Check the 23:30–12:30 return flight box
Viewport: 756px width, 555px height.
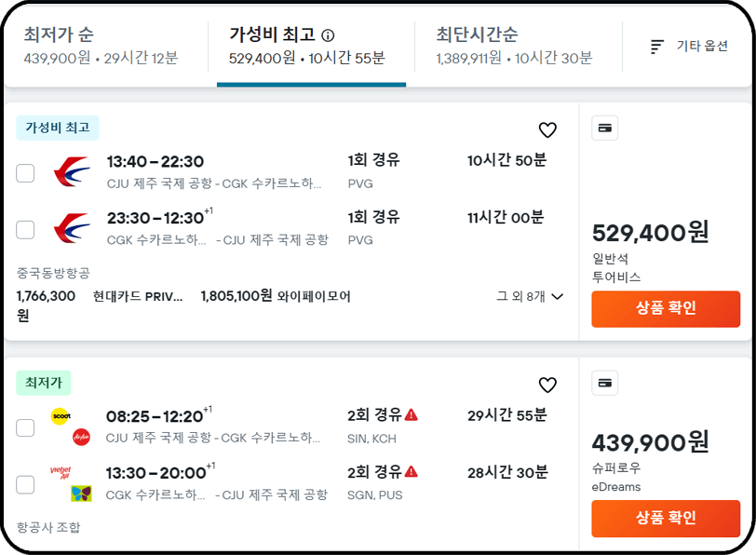pos(25,229)
